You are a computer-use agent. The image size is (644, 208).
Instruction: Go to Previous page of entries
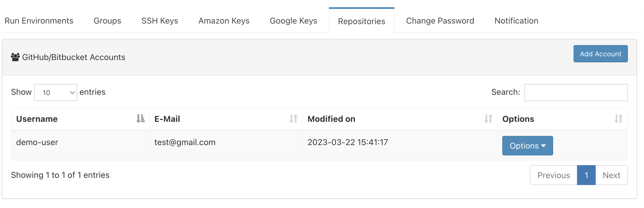[554, 175]
